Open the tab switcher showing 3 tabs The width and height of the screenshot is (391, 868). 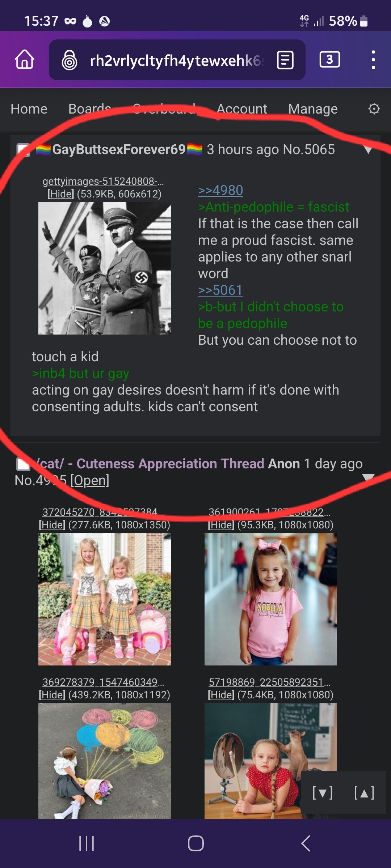(x=329, y=60)
